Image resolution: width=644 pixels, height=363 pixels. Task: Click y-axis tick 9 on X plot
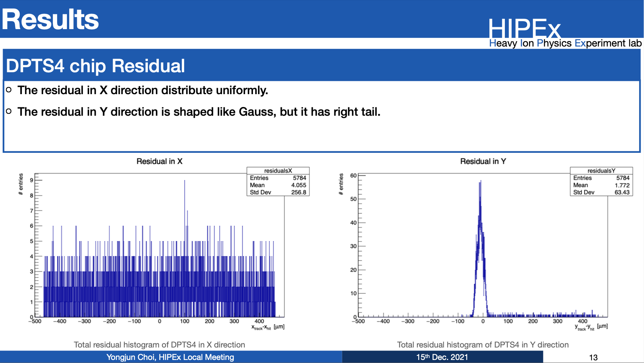tap(32, 180)
